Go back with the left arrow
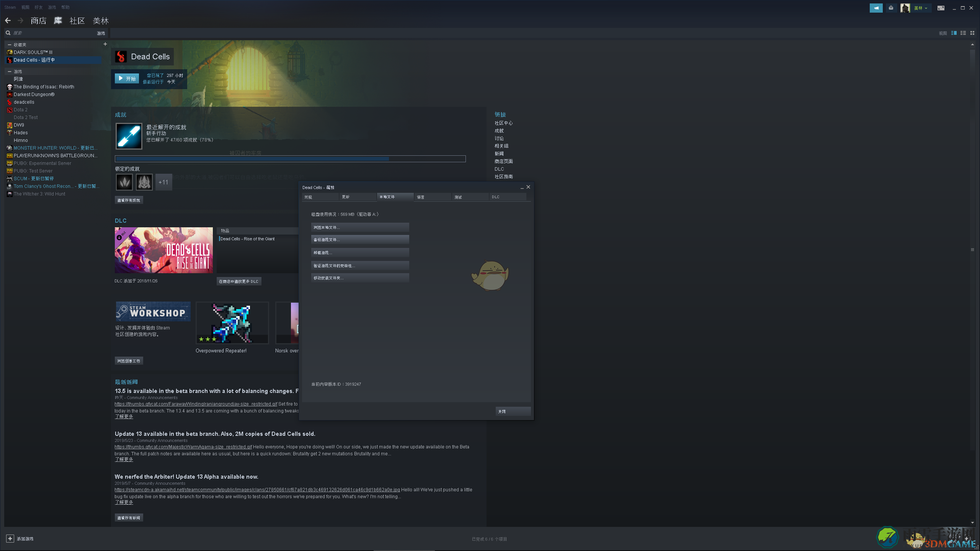980x551 pixels. click(8, 21)
